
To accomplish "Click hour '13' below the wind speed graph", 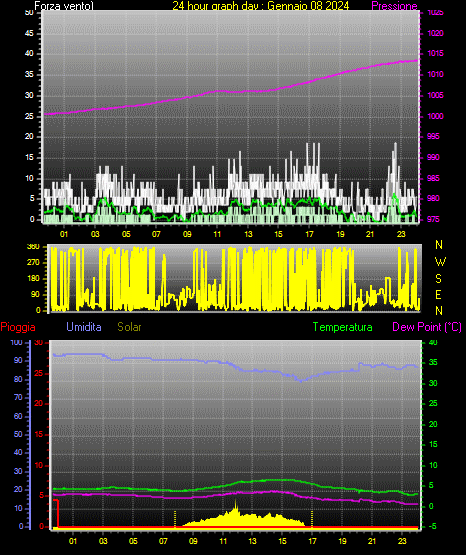I will (248, 234).
